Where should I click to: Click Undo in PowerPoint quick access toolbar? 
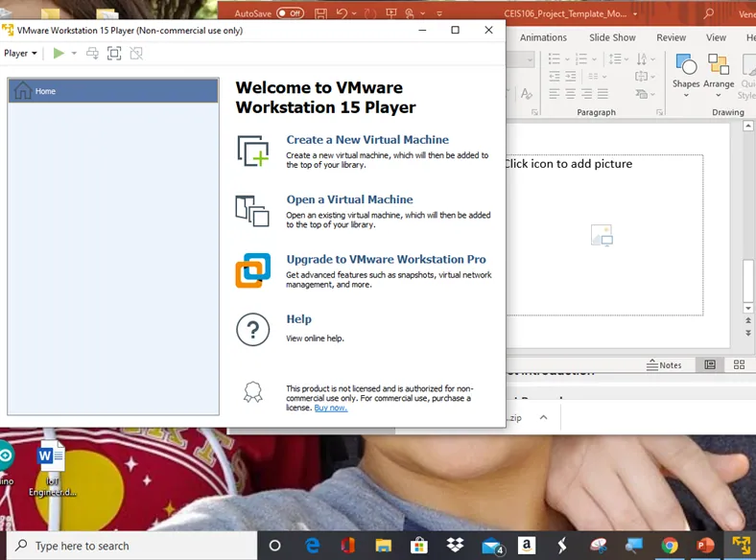(x=342, y=13)
